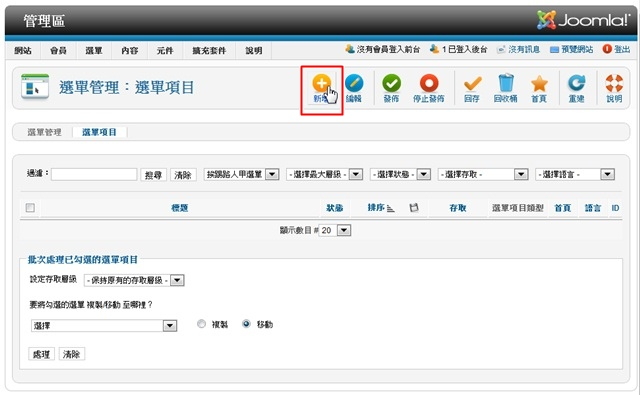Open the batch target menu (選擇) dropdown
This screenshot has width=640, height=395.
pyautogui.click(x=104, y=326)
